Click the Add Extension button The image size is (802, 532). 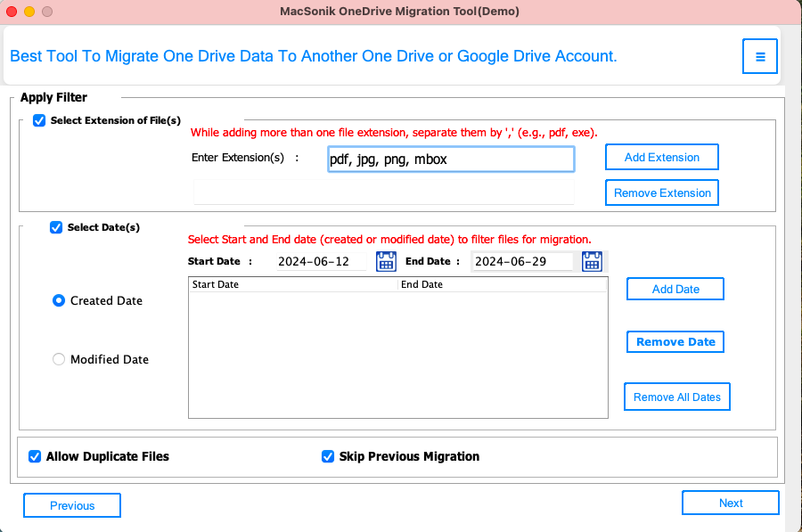coord(662,157)
